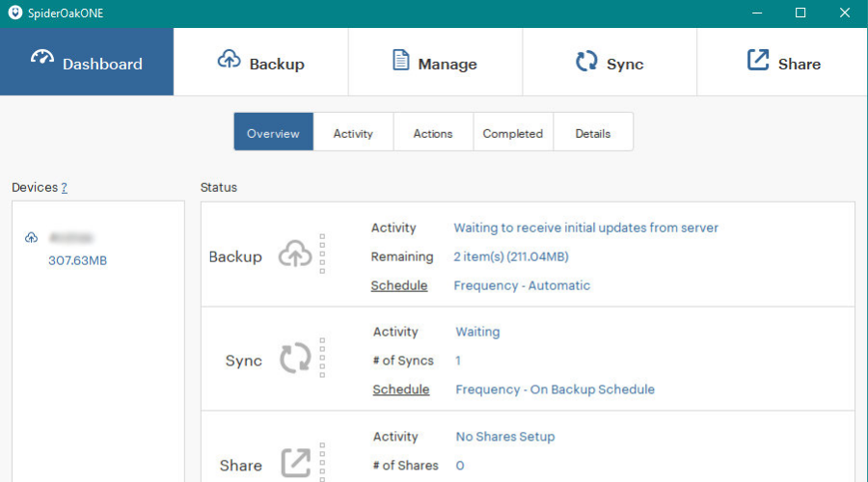Screen dimensions: 868x482
Task: Go to the Sync tab
Action: pyautogui.click(x=610, y=62)
